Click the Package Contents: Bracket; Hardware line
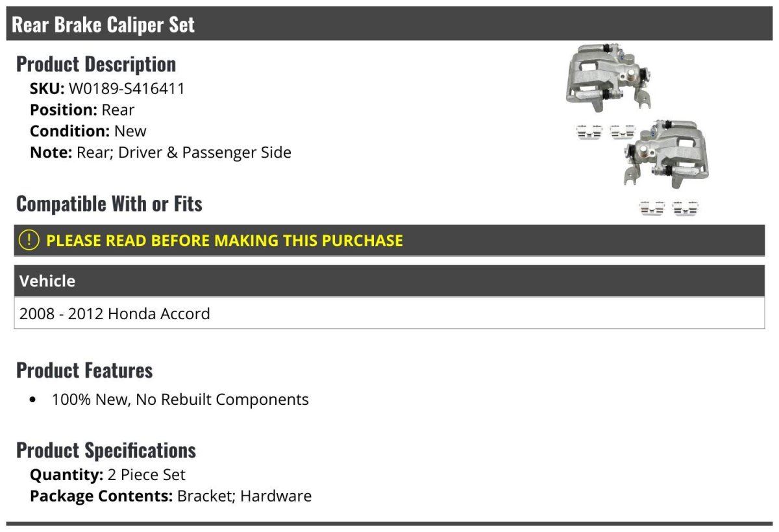 coord(171,496)
